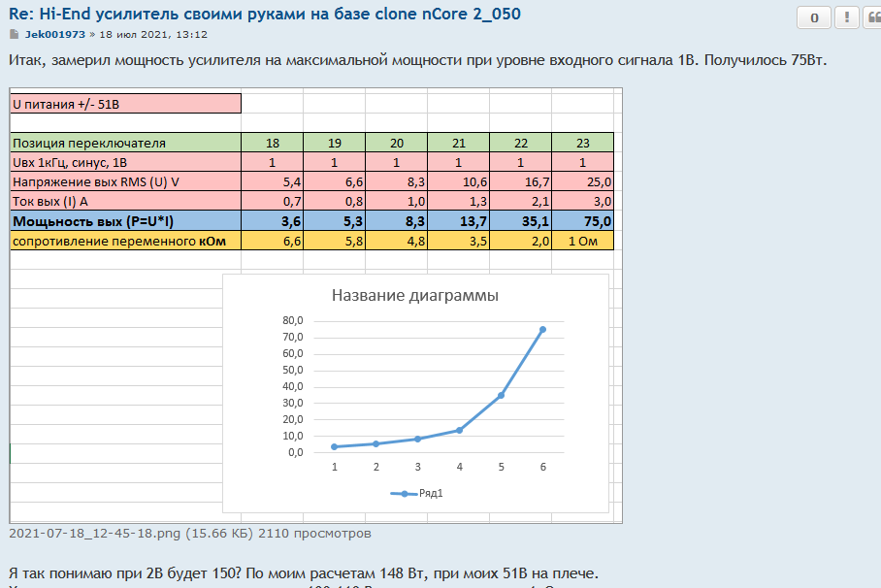Click the 80,0 label on chart vertical axis

coord(292,320)
